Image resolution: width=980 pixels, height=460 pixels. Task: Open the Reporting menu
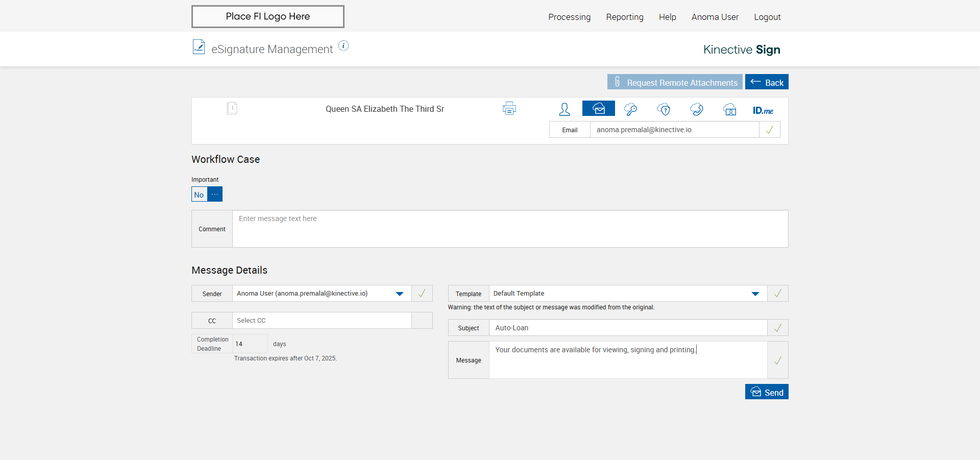coord(625,17)
